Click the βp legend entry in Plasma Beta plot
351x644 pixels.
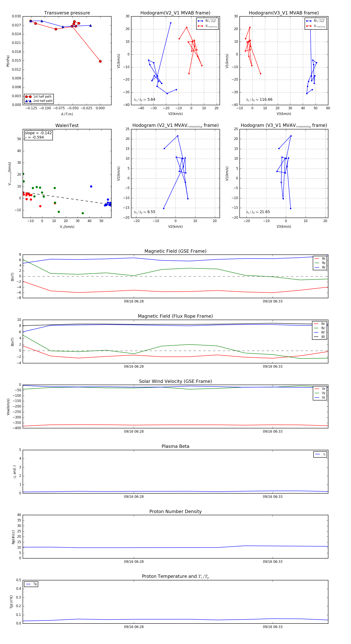pos(321,454)
